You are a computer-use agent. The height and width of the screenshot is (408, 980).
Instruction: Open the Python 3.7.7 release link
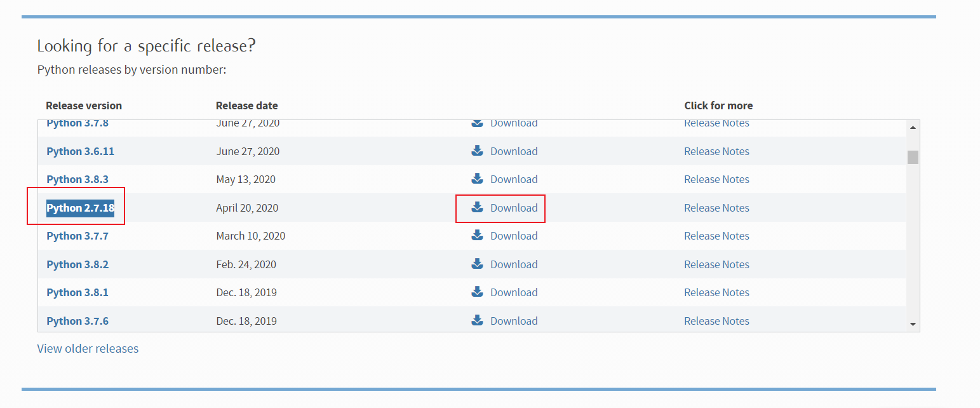pyautogui.click(x=77, y=236)
